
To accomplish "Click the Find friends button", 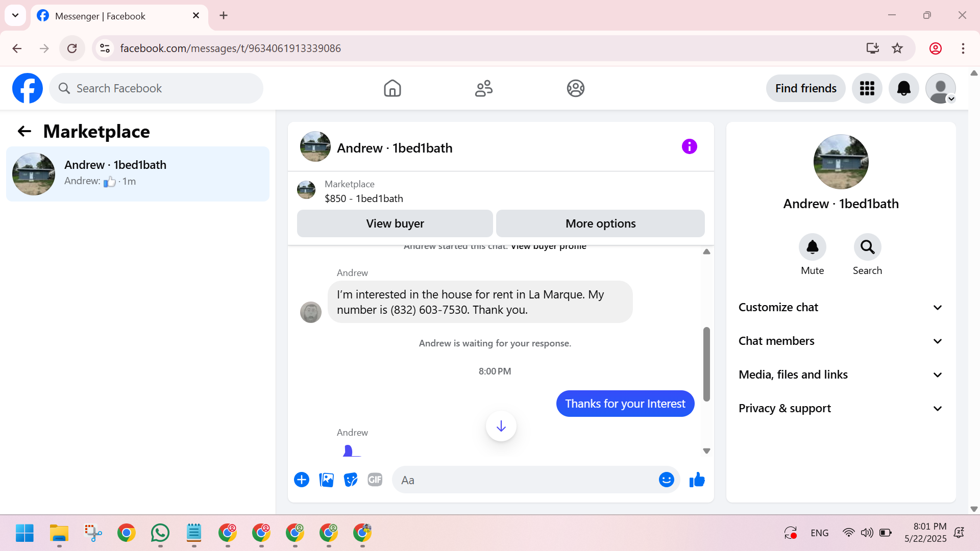I will (x=805, y=88).
